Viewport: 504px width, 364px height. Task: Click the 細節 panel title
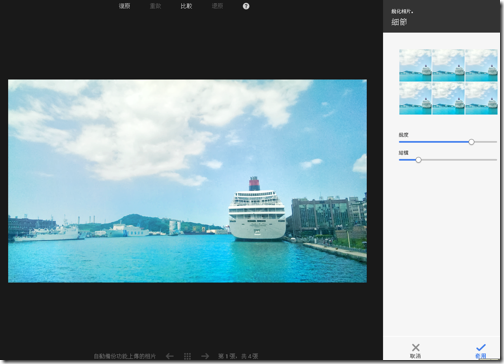coord(399,22)
